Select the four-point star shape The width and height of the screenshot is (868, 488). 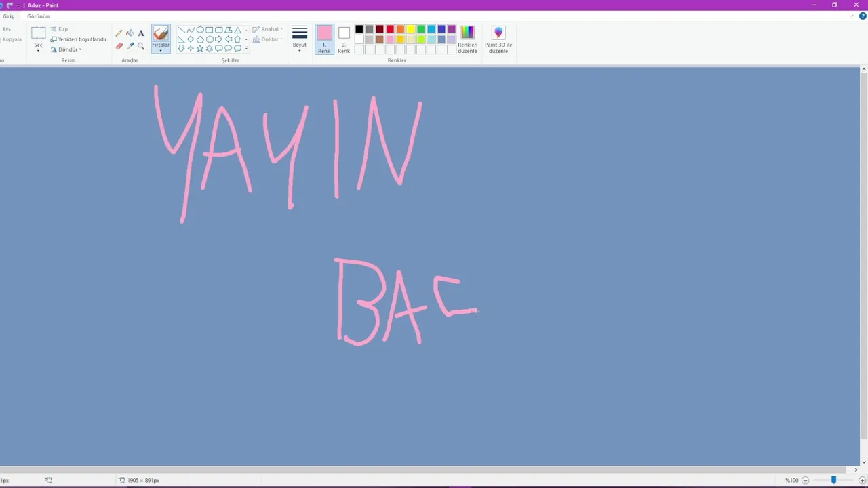coord(191,48)
